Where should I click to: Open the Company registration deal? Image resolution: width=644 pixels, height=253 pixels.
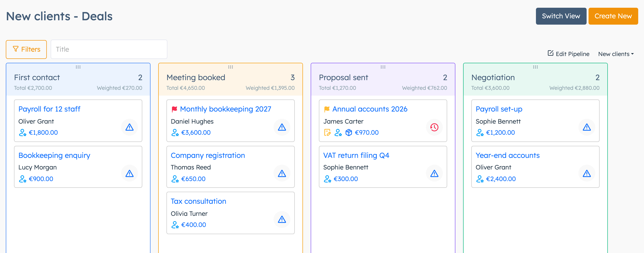[208, 155]
